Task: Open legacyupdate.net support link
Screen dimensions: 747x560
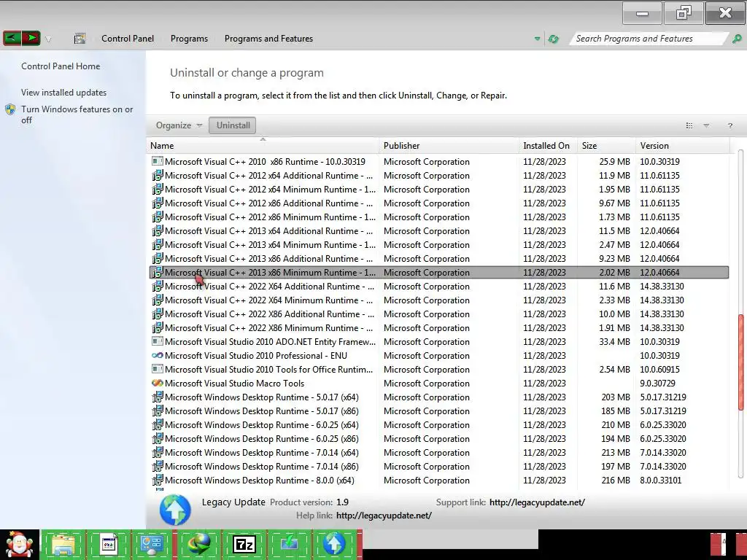Action: 537,502
